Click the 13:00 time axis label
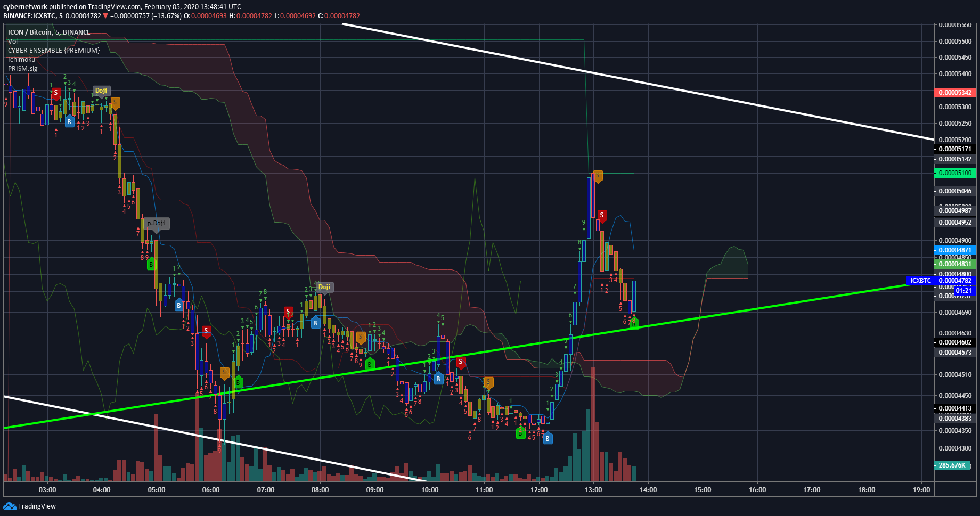 click(593, 490)
